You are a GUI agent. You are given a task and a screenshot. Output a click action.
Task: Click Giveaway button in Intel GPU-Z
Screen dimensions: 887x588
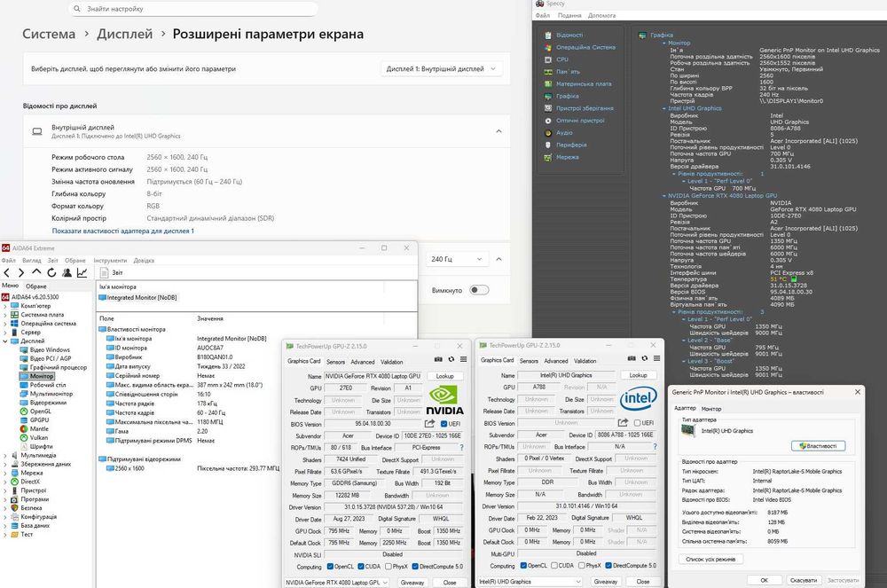coord(605,581)
